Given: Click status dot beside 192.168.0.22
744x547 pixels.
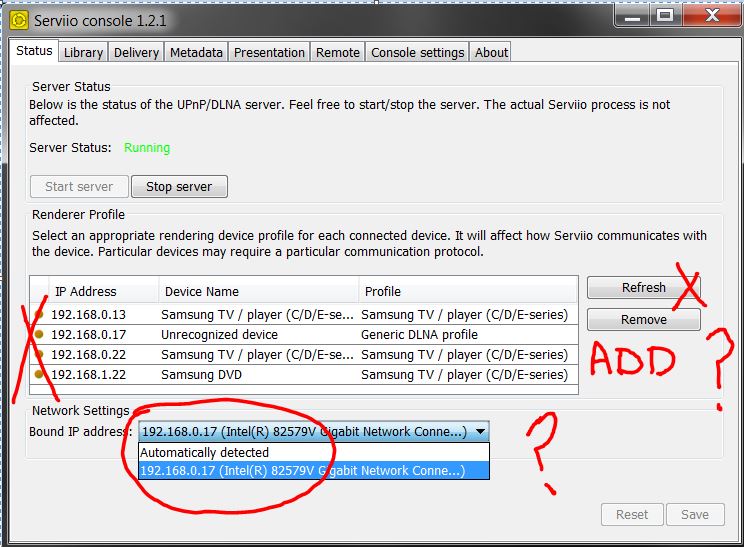Looking at the screenshot, I should point(39,354).
